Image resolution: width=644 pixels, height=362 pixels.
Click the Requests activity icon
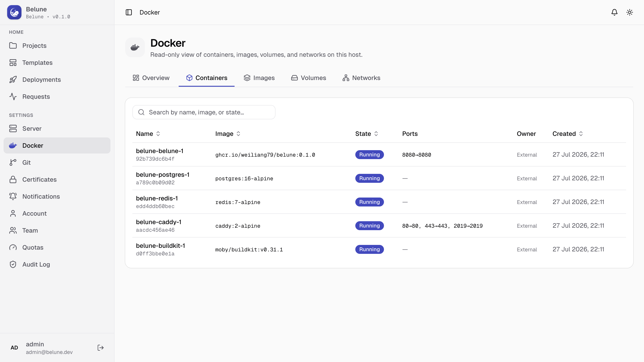[13, 97]
